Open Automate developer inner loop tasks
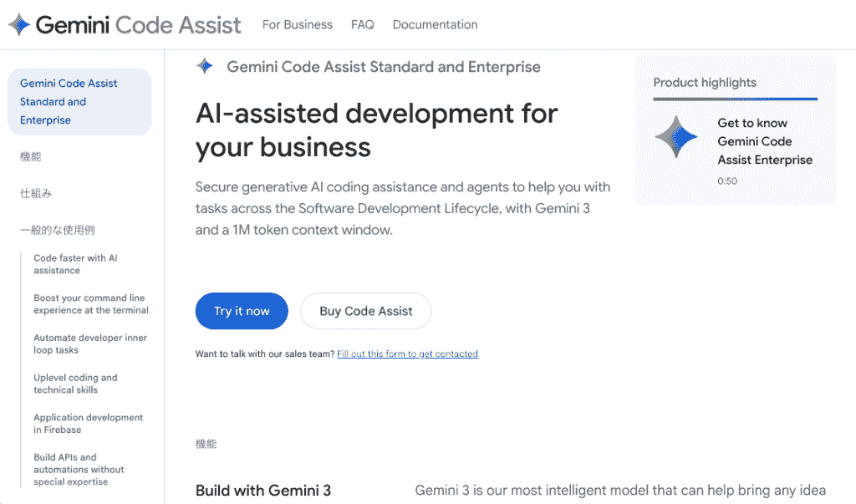 (90, 344)
